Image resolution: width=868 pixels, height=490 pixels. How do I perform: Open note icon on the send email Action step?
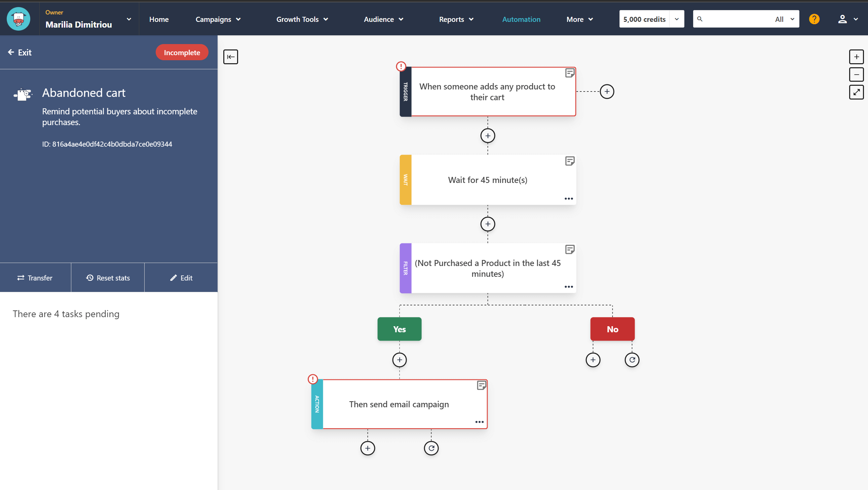pos(482,385)
